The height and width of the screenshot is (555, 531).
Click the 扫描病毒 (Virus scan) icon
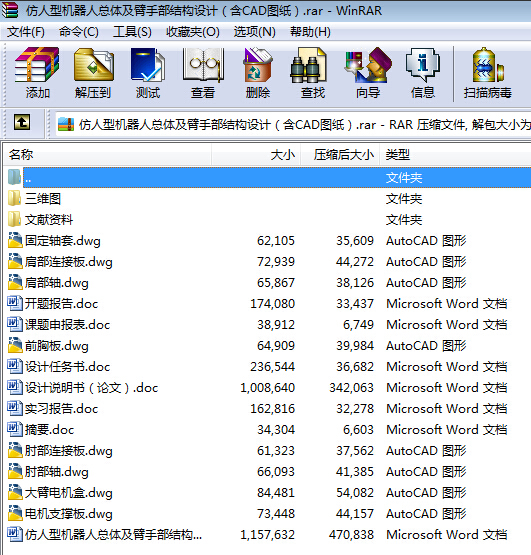(488, 65)
